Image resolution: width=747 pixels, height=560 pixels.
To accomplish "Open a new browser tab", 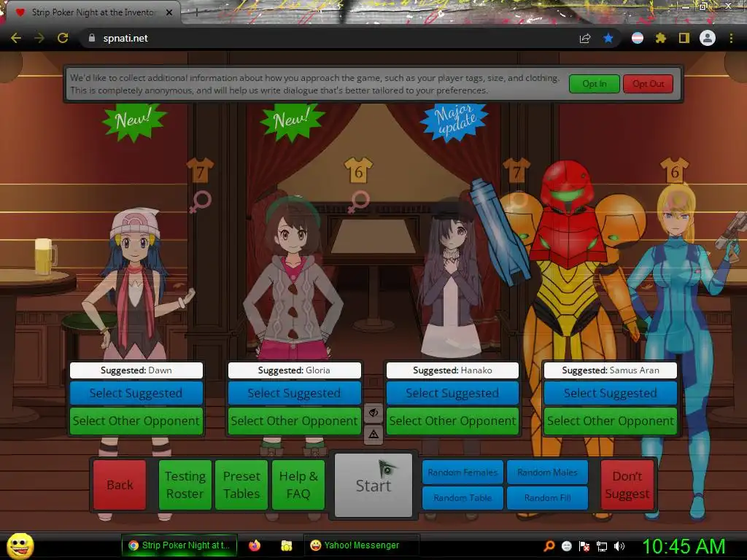I will [x=196, y=12].
